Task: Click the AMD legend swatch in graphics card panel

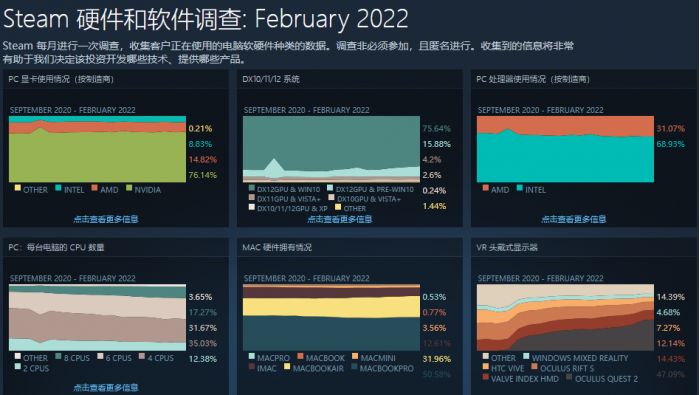Action: click(x=95, y=188)
